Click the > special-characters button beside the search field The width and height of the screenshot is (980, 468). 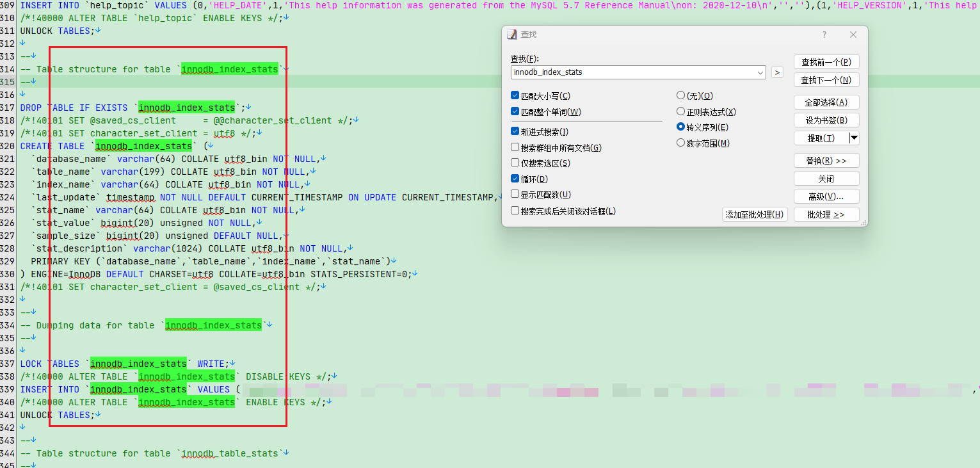coord(777,72)
